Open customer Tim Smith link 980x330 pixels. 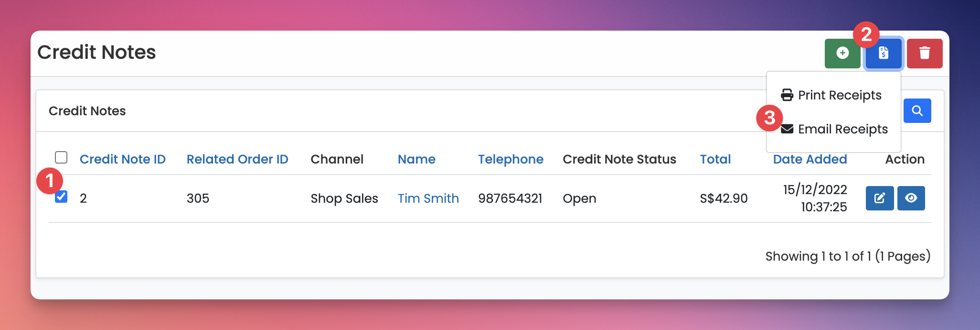pyautogui.click(x=428, y=198)
